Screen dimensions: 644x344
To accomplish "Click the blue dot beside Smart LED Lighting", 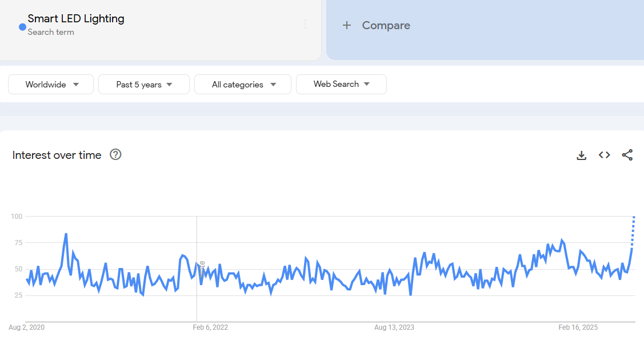I will (22, 27).
